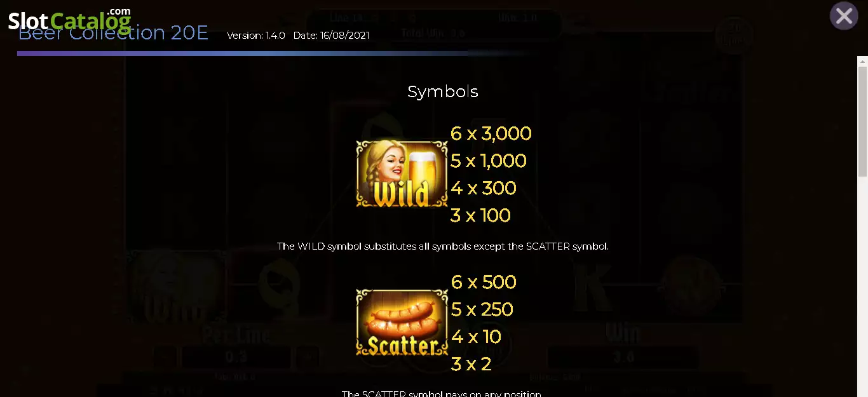
Task: Select the Scatter 3 x 2 payout
Action: pyautogui.click(x=471, y=364)
